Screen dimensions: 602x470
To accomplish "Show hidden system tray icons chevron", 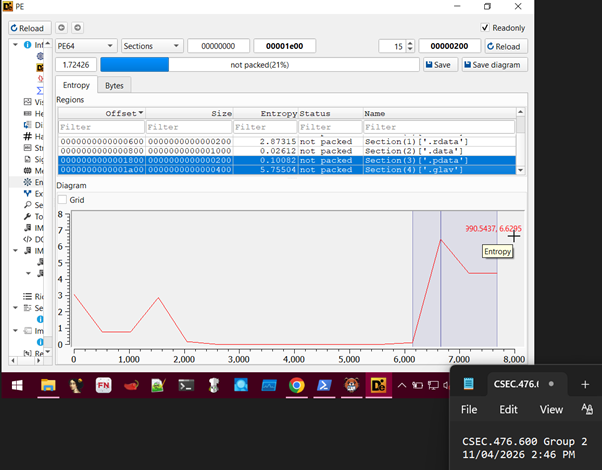I will click(x=402, y=385).
